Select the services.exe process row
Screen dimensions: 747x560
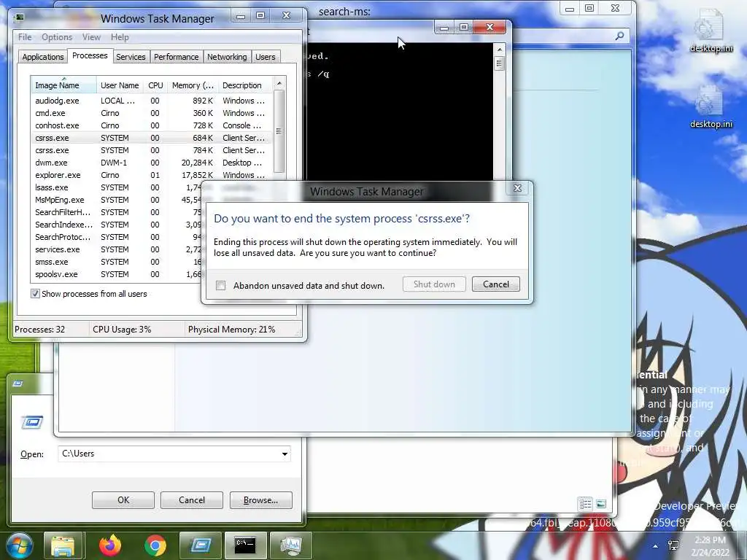tap(117, 249)
